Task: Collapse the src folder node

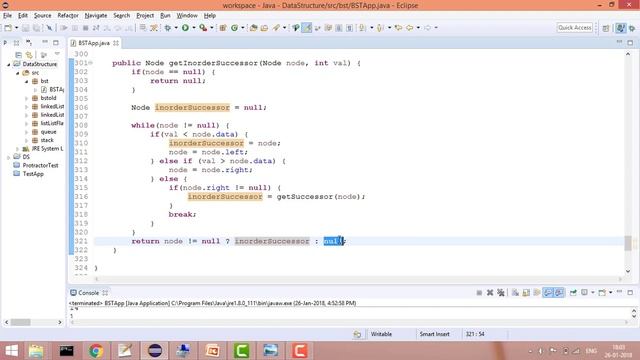Action: tap(18, 73)
